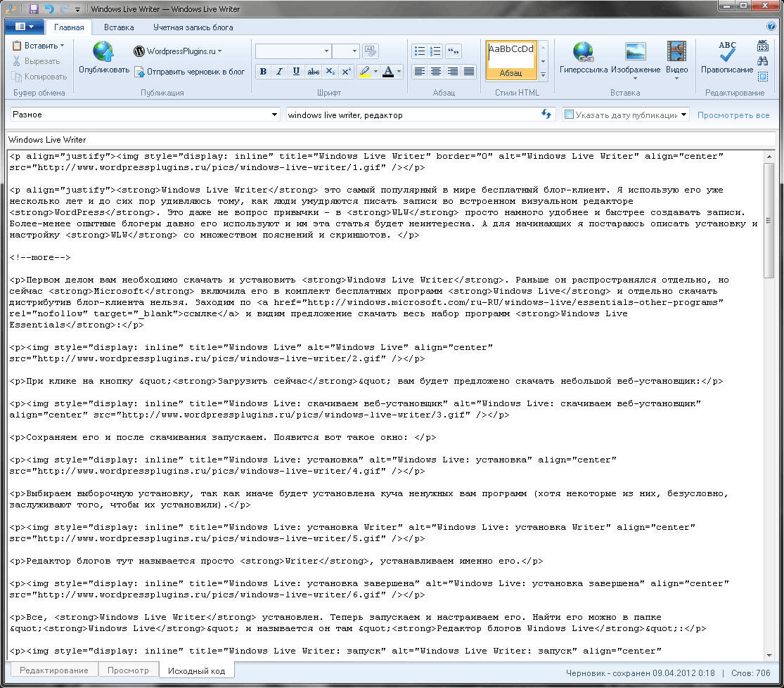Click the Копировать button
The image size is (784, 688).
[39, 77]
